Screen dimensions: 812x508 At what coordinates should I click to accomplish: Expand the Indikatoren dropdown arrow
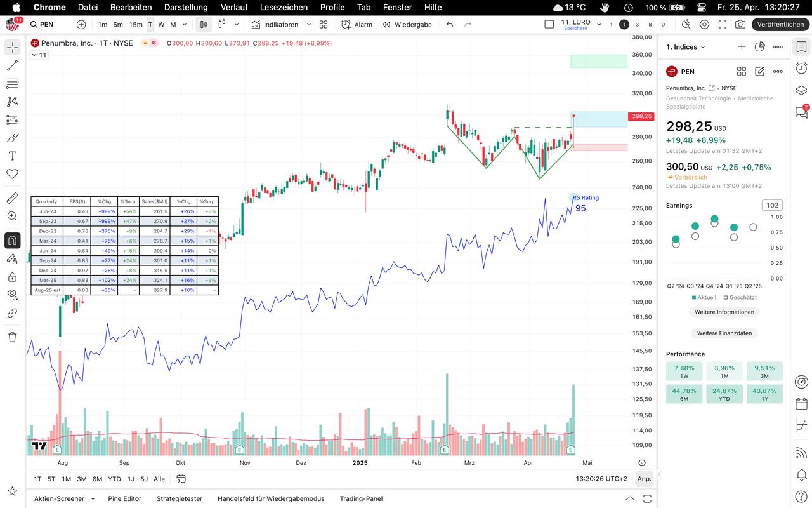click(x=309, y=24)
